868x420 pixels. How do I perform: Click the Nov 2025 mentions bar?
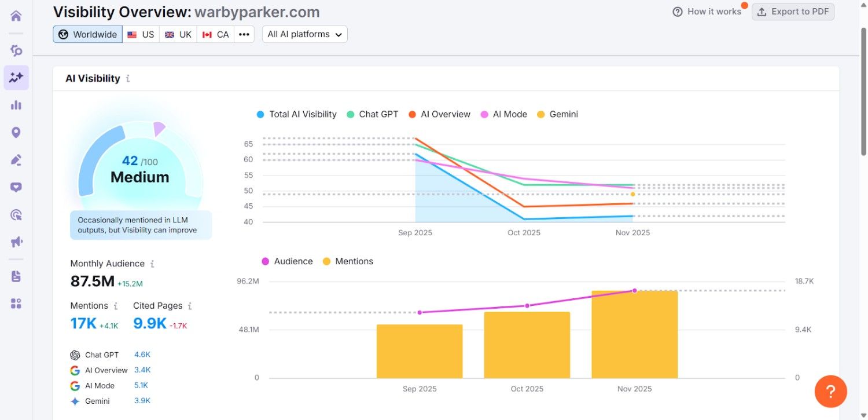click(635, 334)
